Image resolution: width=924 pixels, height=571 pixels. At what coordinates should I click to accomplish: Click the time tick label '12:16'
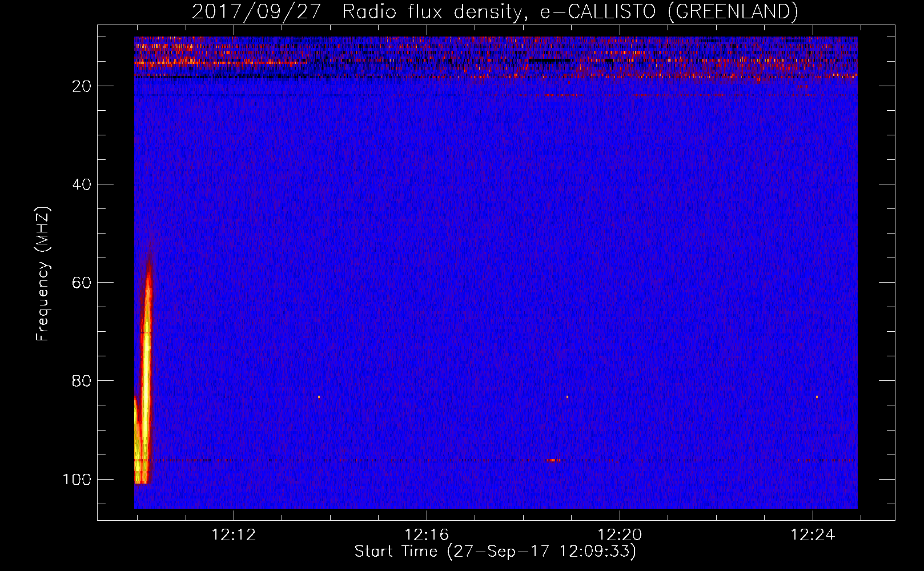point(427,535)
